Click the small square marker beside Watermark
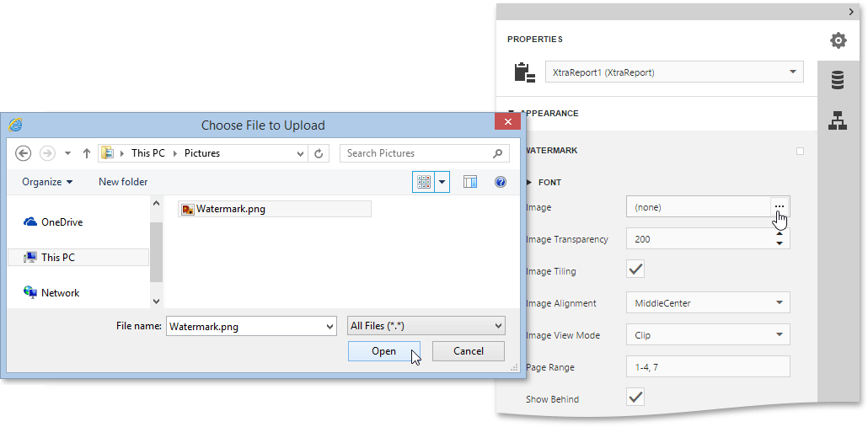The height and width of the screenshot is (427, 868). (800, 152)
